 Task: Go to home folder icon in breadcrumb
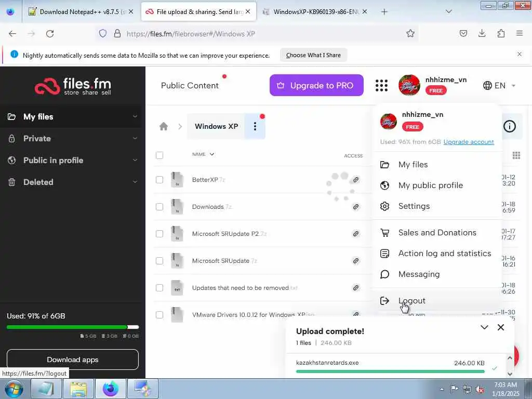[164, 127]
